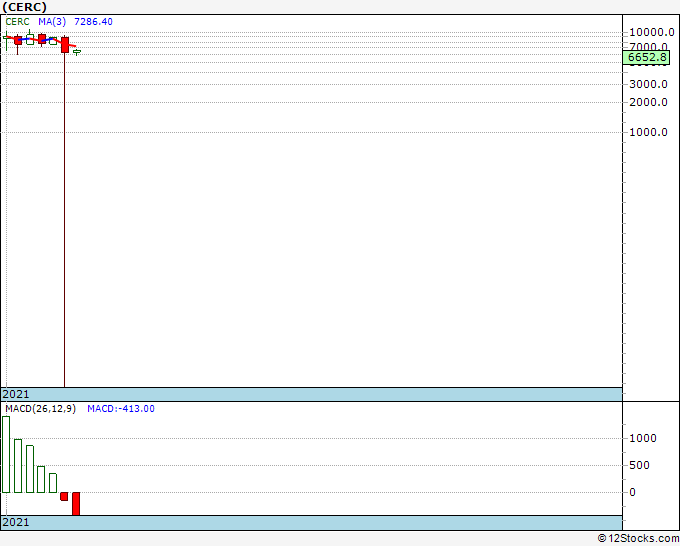Click the 1000 MACD axis label
Viewport: 680px width, 546px height.
click(643, 438)
